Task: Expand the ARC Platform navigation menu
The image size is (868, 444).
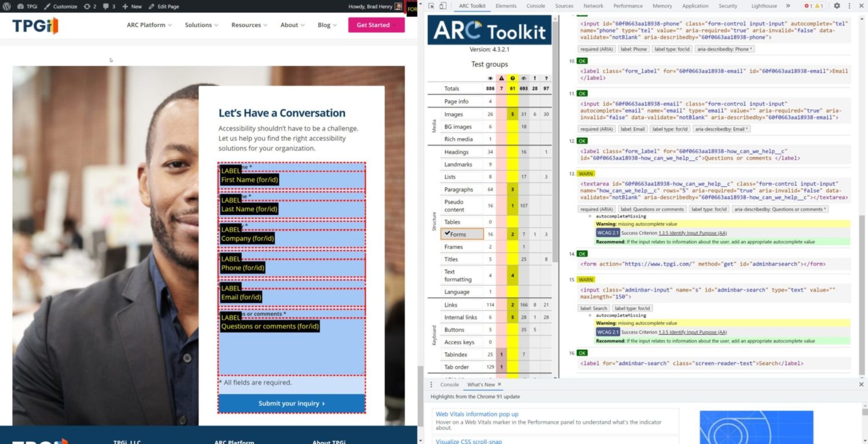Action: (x=149, y=25)
